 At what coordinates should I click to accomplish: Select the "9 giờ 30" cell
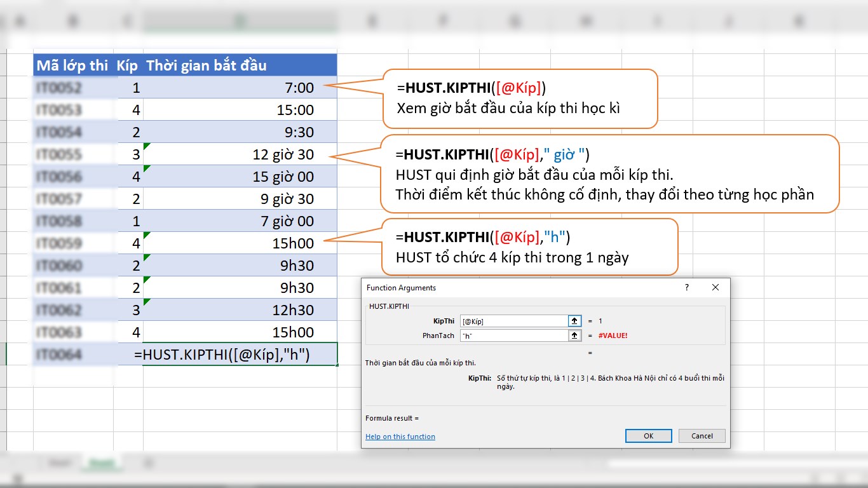240,199
